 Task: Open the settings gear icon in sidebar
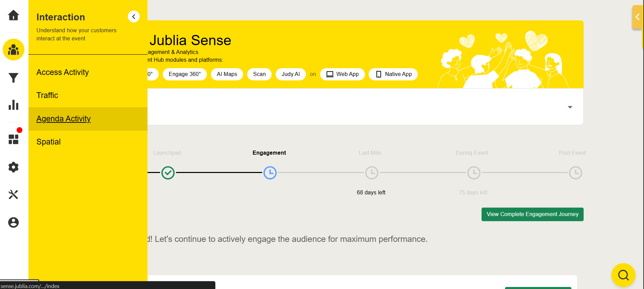(x=14, y=167)
